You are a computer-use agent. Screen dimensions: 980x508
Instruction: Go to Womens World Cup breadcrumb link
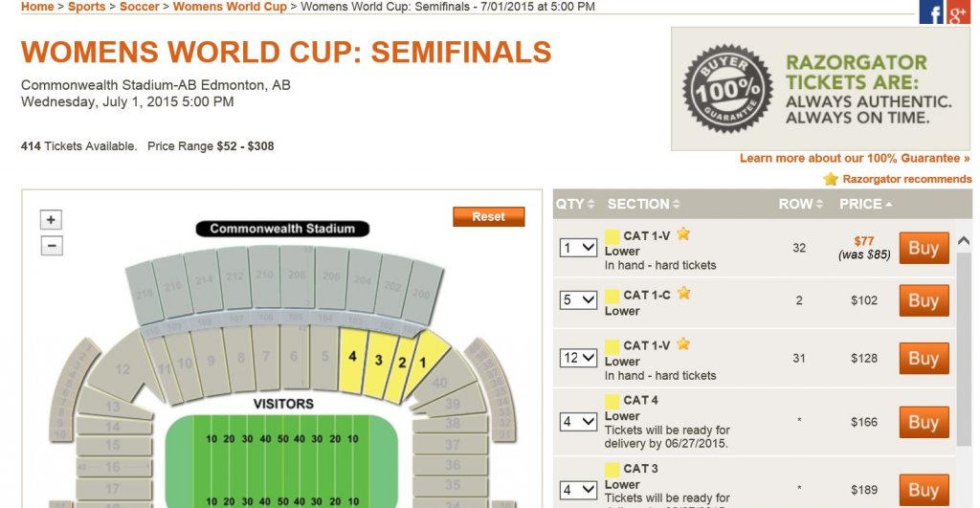[230, 7]
